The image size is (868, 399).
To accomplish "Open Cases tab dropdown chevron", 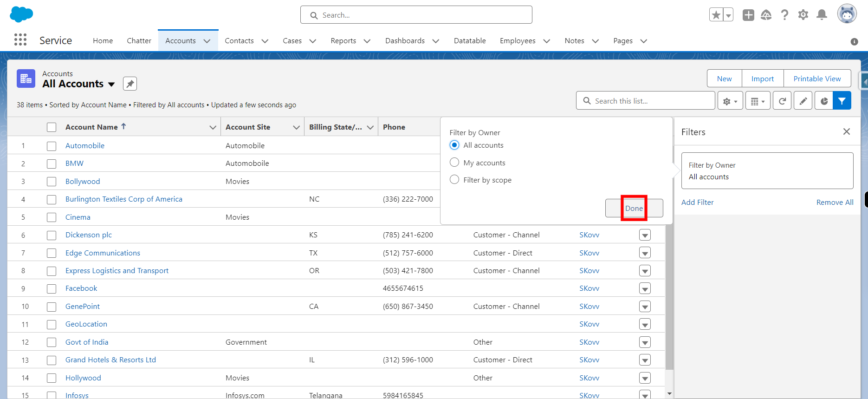I will coord(313,41).
